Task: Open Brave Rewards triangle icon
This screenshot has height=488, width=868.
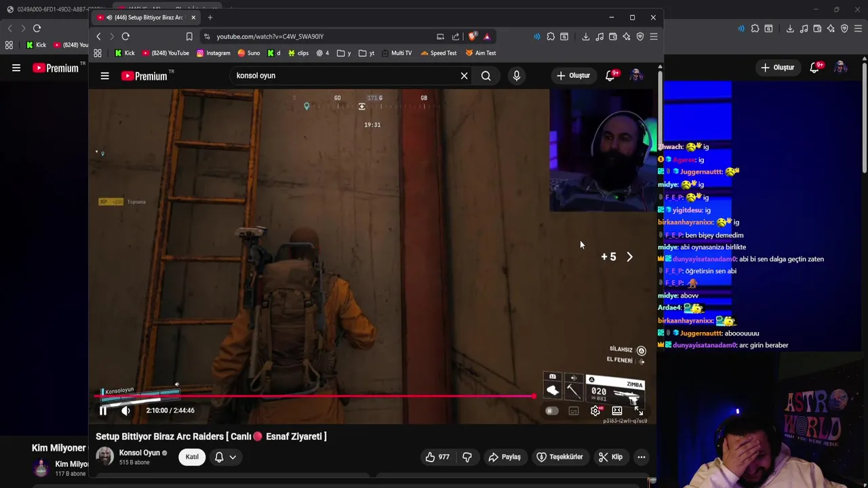Action: pyautogui.click(x=487, y=37)
